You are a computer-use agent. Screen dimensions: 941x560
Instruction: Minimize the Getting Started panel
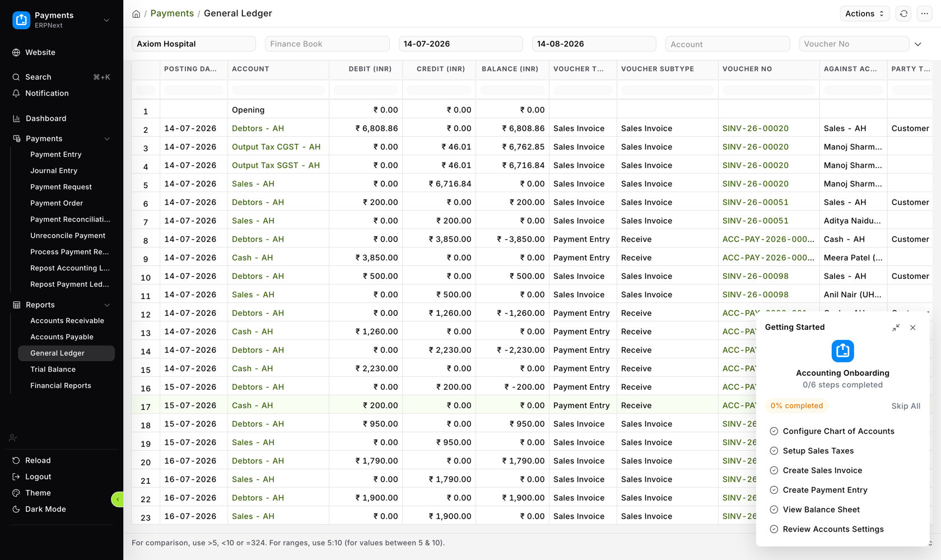(896, 328)
